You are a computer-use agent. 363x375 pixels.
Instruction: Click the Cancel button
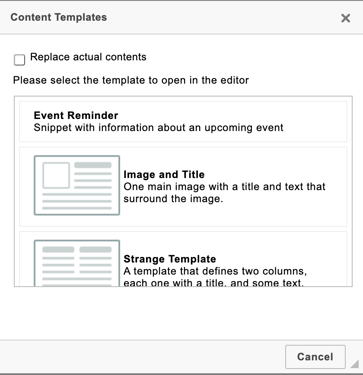[315, 357]
